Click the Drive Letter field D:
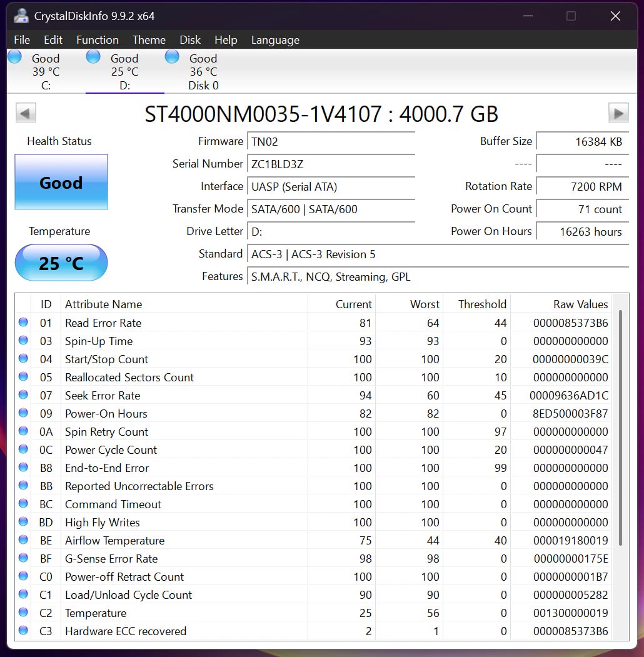This screenshot has height=657, width=644. [331, 232]
